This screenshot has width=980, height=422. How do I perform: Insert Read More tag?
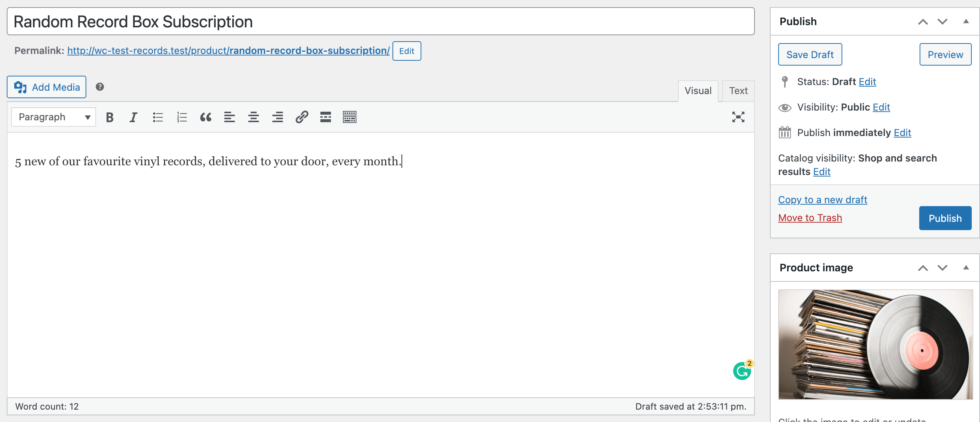coord(325,117)
